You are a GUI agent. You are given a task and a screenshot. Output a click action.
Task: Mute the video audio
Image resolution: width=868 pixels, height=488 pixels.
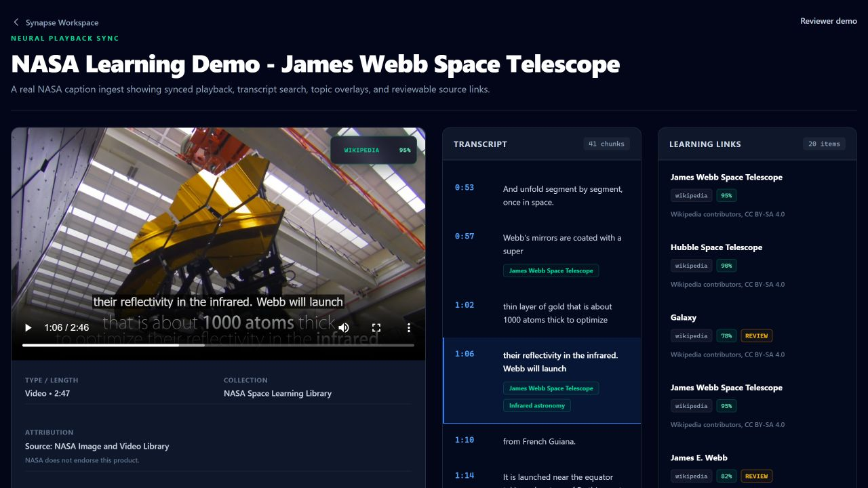344,327
